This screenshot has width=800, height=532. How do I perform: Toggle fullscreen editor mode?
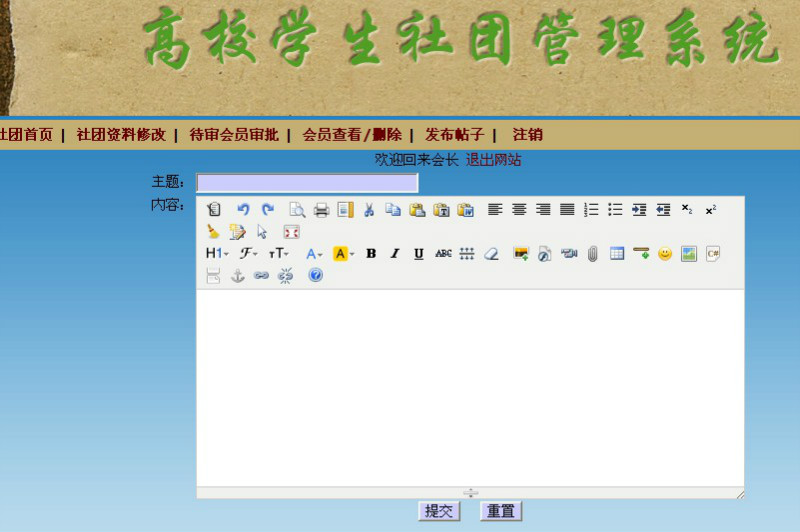click(x=291, y=232)
